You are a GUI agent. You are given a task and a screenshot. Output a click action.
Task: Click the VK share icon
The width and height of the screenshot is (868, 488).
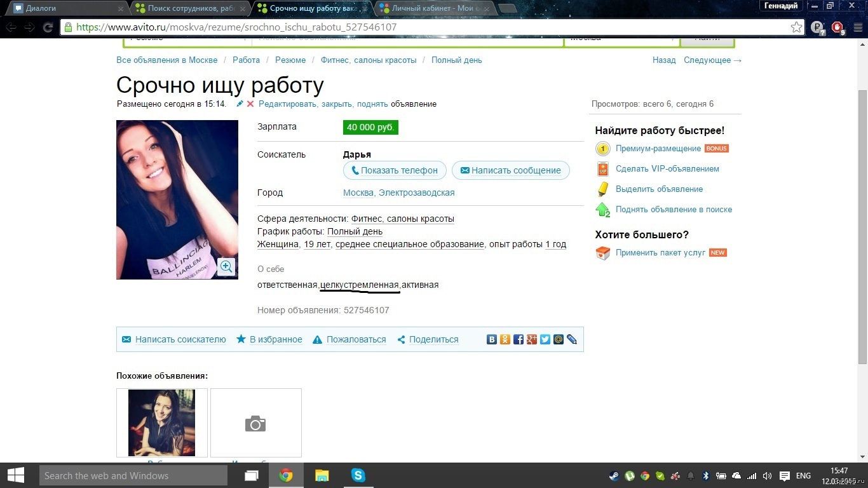tap(492, 339)
